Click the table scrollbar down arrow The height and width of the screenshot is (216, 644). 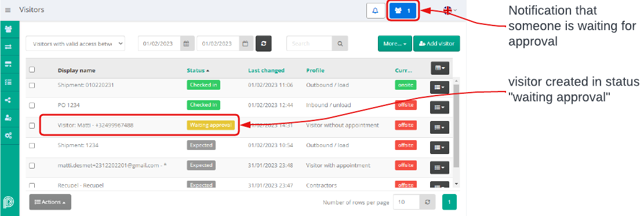[456, 184]
